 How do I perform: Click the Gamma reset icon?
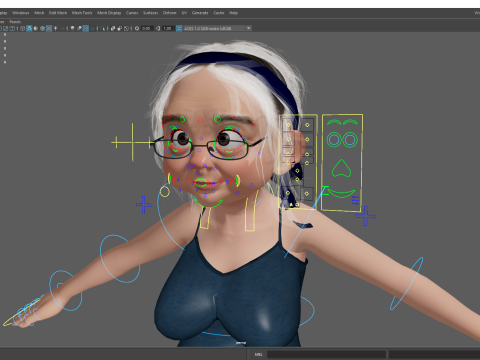(158, 28)
